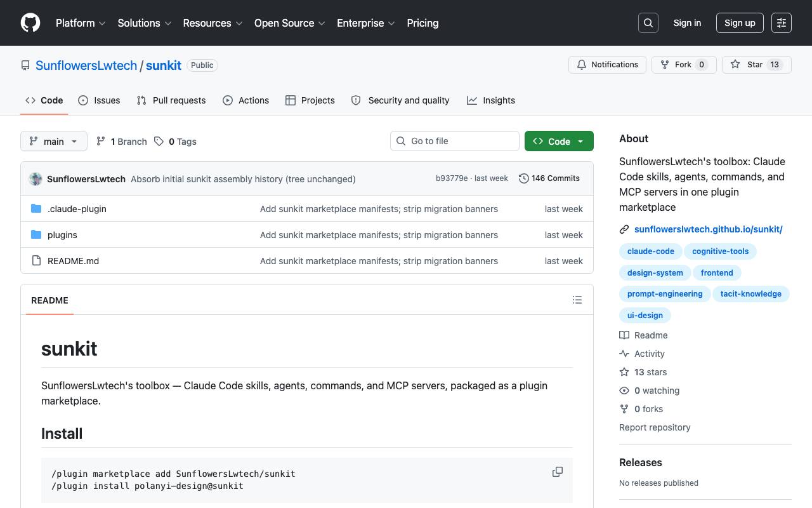This screenshot has height=508, width=812.
Task: Open the plugins folder
Action: (x=62, y=235)
